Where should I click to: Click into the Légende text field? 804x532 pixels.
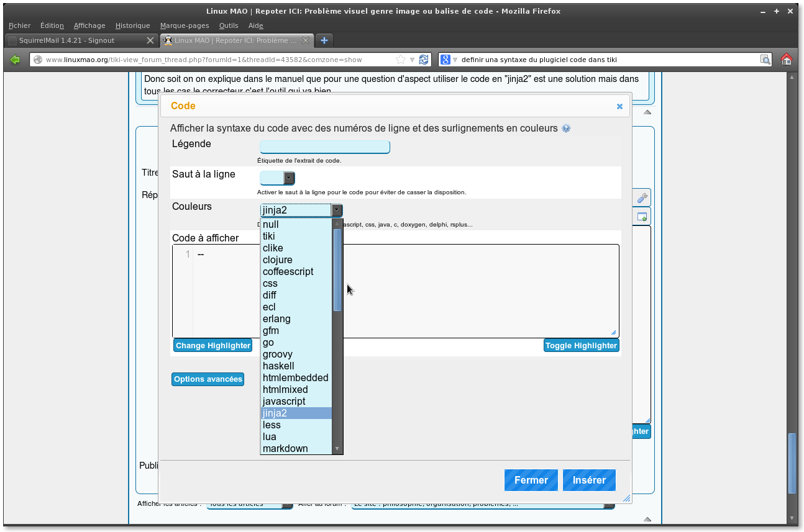(x=324, y=147)
